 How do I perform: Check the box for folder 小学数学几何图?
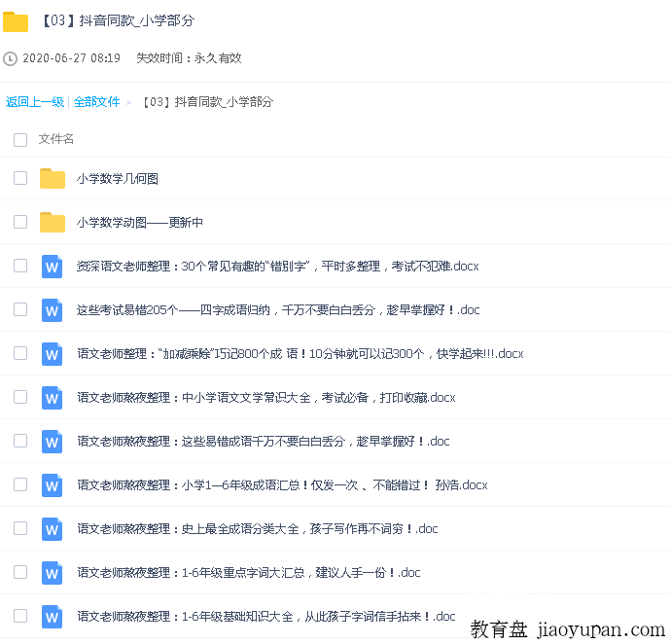click(x=20, y=178)
